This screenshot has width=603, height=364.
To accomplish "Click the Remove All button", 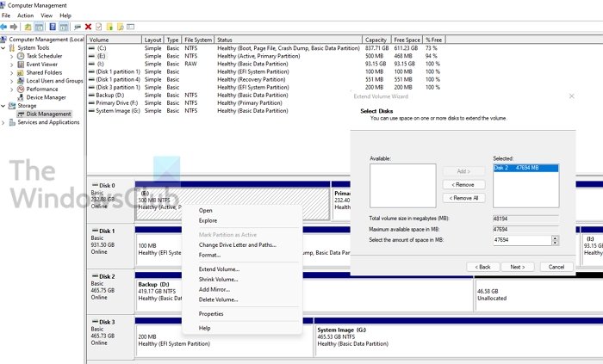I will [x=463, y=198].
